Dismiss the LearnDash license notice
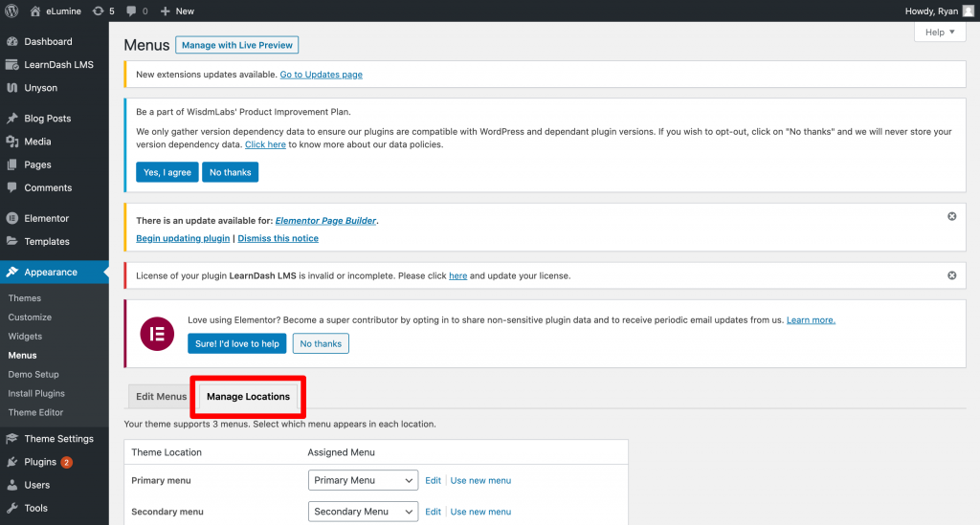Screen dimensions: 980x525 coord(951,275)
